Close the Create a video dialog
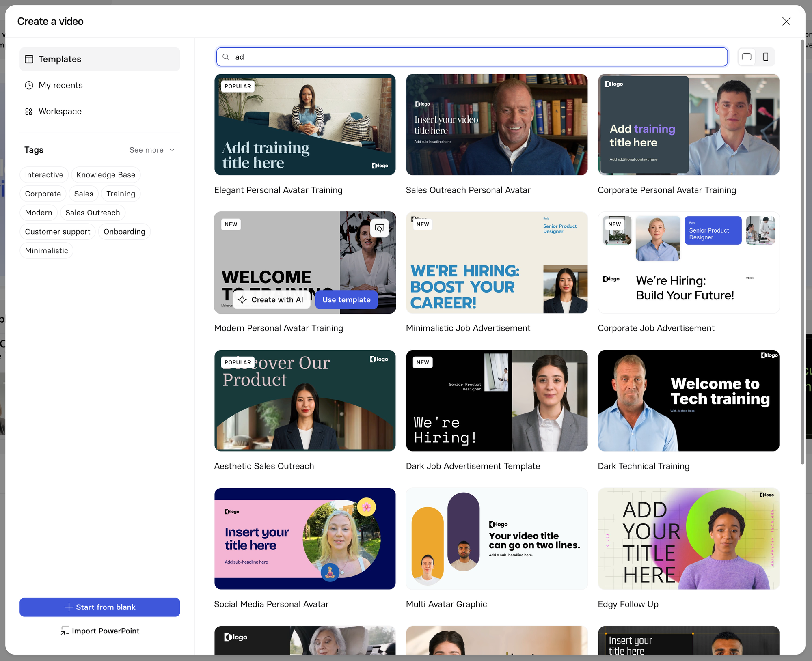Viewport: 812px width, 661px height. pyautogui.click(x=786, y=22)
